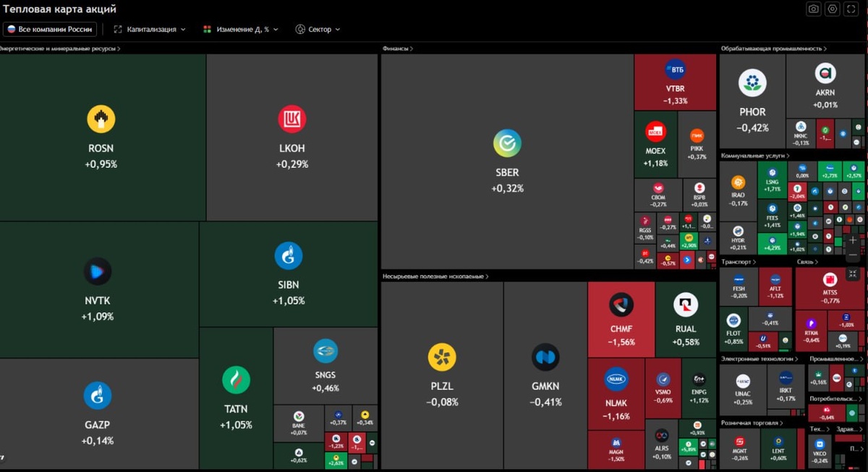This screenshot has width=868, height=472.
Task: Take a heatmap snapshot with the camera icon
Action: point(814,9)
